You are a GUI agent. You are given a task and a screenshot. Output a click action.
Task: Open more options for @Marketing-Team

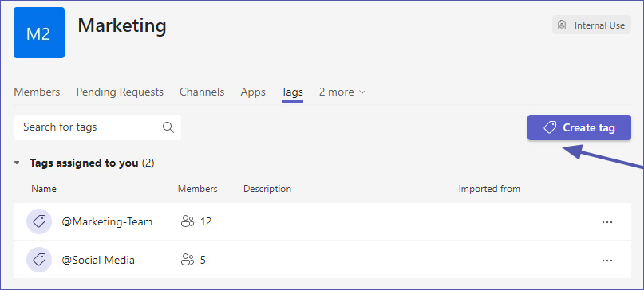point(607,222)
